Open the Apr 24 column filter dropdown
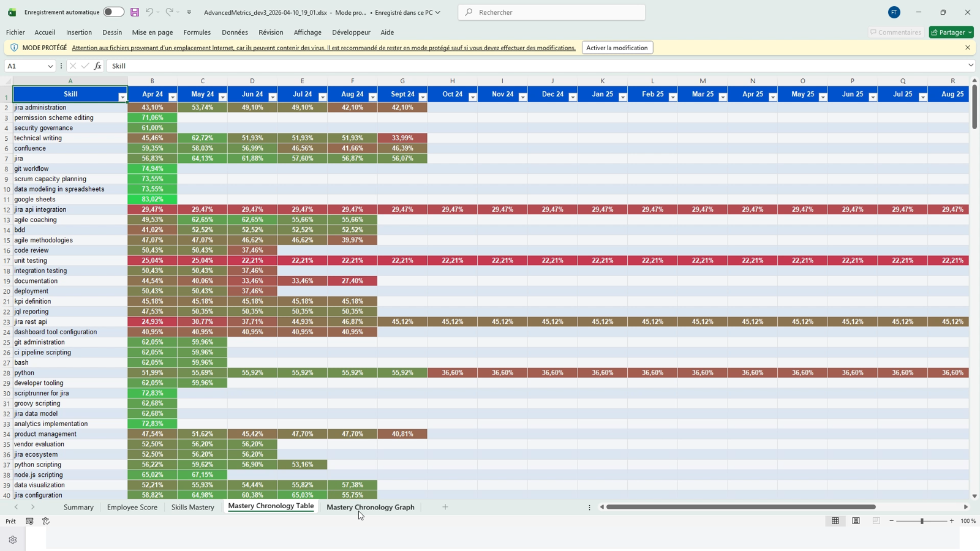This screenshot has width=980, height=551. pyautogui.click(x=172, y=96)
